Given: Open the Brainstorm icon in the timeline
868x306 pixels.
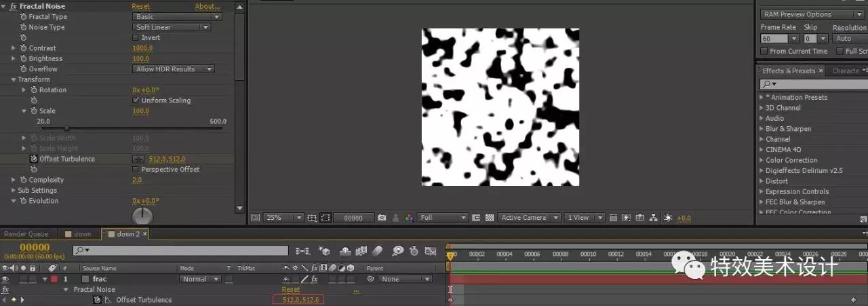Looking at the screenshot, I should click(397, 251).
